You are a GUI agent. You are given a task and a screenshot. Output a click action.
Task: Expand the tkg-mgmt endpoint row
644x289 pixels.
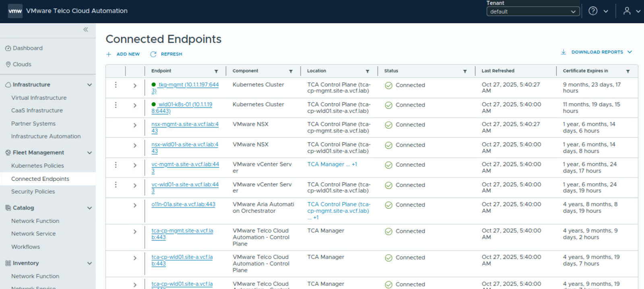pyautogui.click(x=135, y=86)
